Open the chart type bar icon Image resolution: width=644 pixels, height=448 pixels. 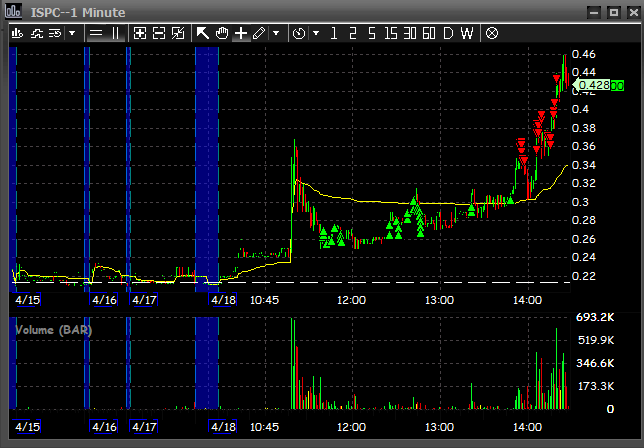point(17,33)
